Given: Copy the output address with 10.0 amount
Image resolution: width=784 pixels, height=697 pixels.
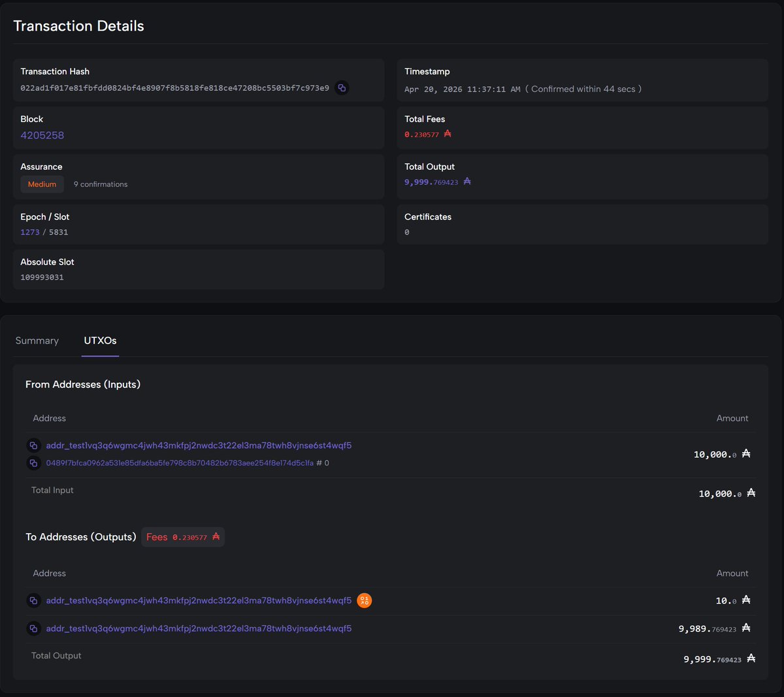Looking at the screenshot, I should pyautogui.click(x=33, y=600).
